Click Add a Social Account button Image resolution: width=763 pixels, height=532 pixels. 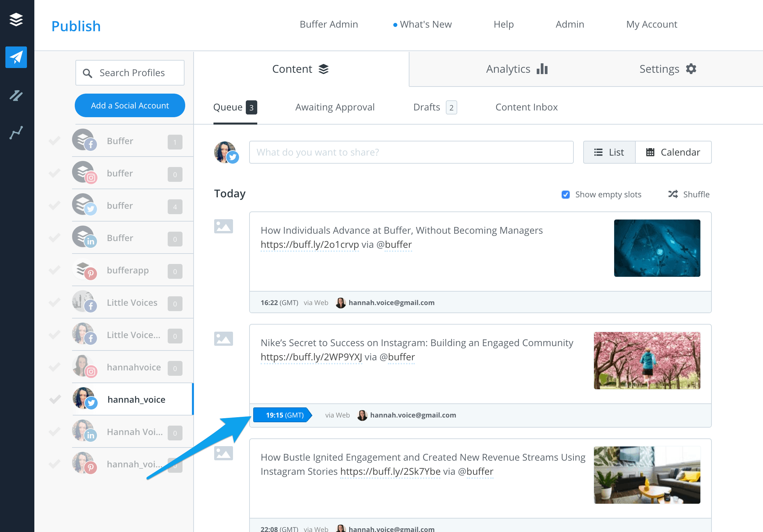coord(130,105)
